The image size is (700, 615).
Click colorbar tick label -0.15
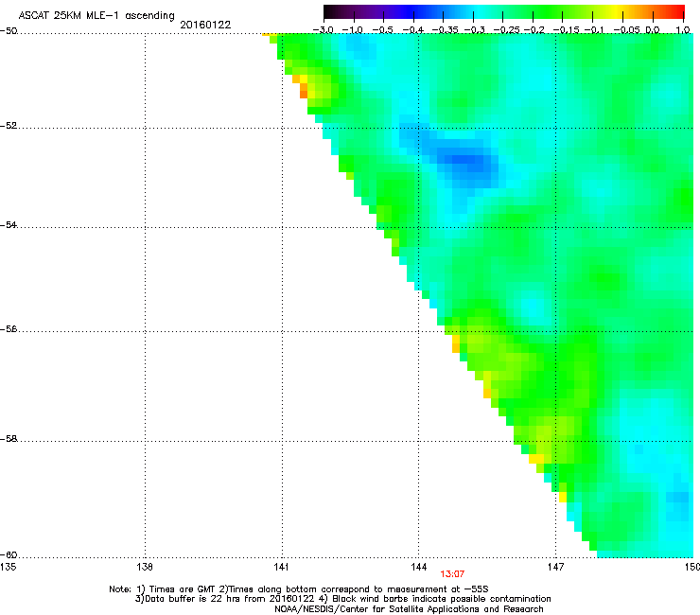point(566,30)
